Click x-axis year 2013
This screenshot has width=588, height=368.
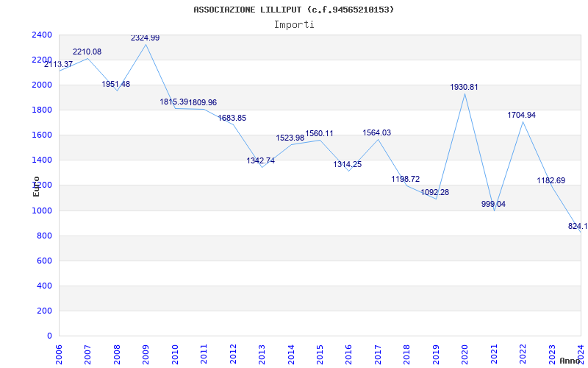(x=262, y=354)
